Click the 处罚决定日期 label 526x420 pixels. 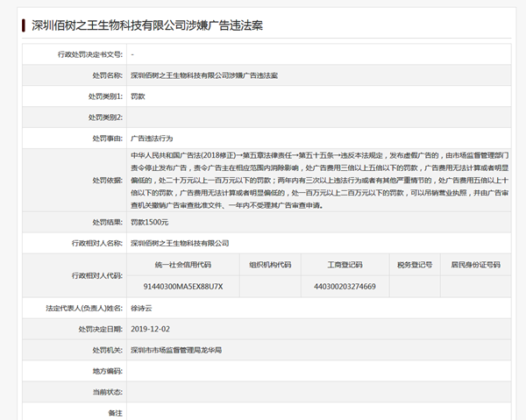(100, 329)
